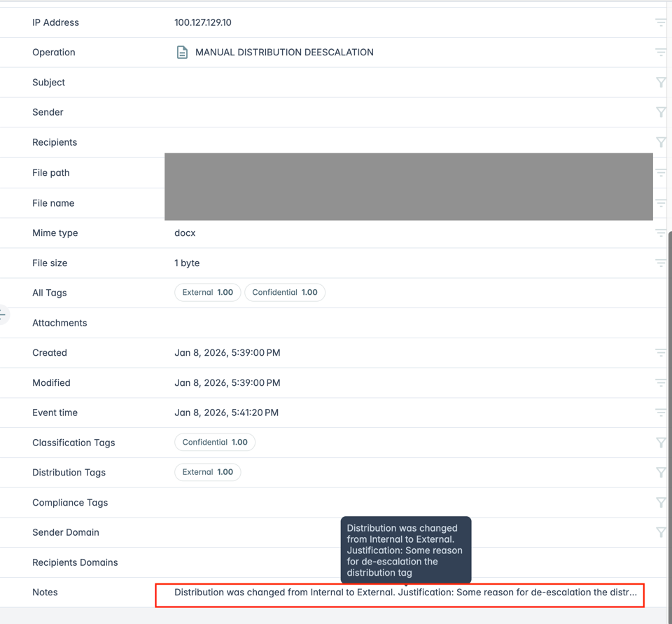Select External tag in All Tags row
Viewport: 672px width, 624px height.
(x=207, y=293)
